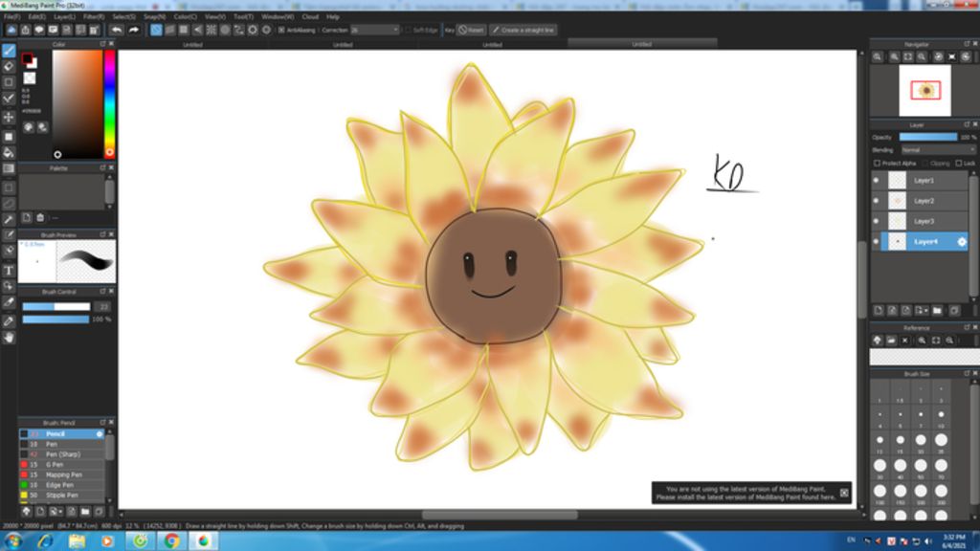Enable Protect Alpha for the layer

click(x=877, y=164)
